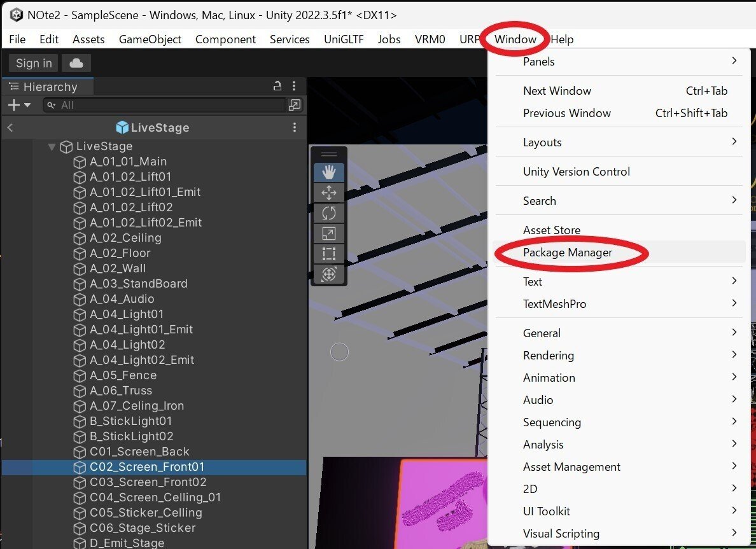The image size is (756, 549).
Task: Click the LiveStage prefab cube icon
Action: 122,127
